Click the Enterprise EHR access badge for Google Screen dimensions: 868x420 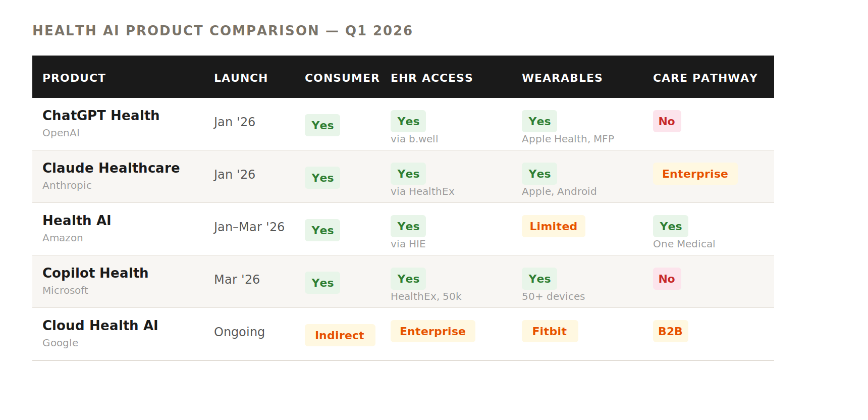click(432, 331)
